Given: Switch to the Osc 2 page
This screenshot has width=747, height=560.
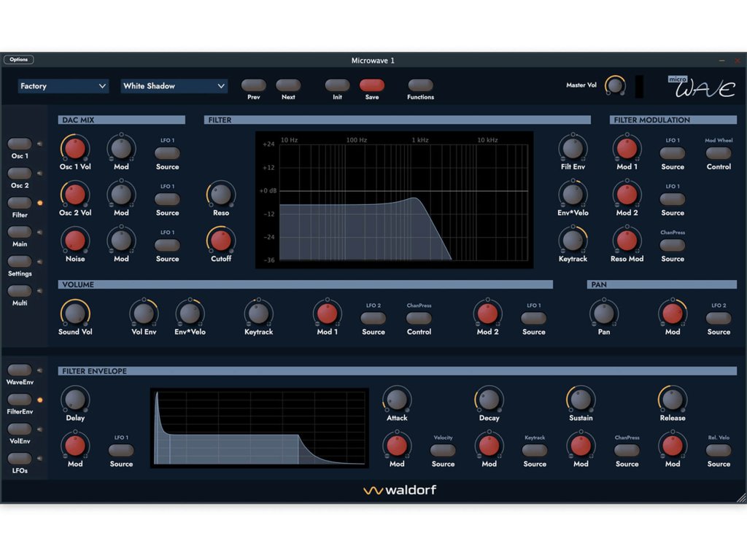Looking at the screenshot, I should pos(20,174).
